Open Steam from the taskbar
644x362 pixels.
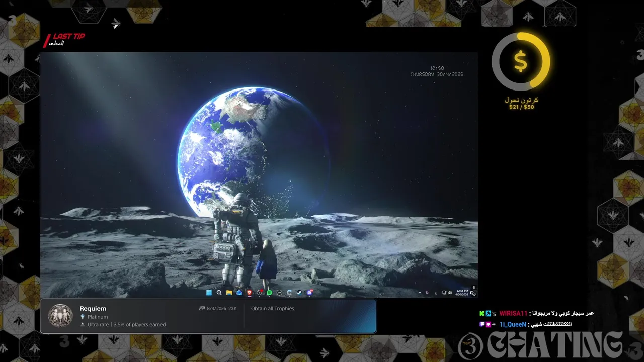299,293
